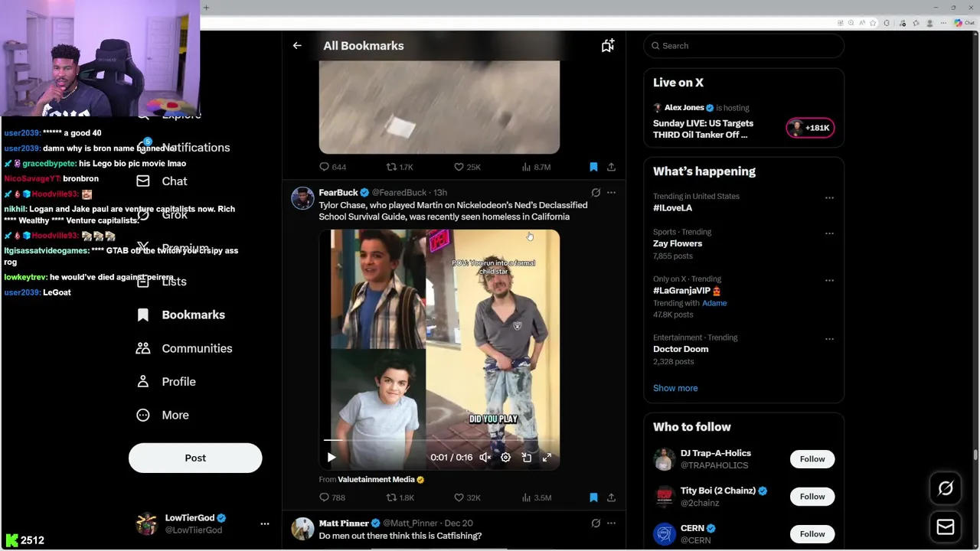Open FearBuck's display name link
Screen dimensions: 980x551
tap(338, 193)
